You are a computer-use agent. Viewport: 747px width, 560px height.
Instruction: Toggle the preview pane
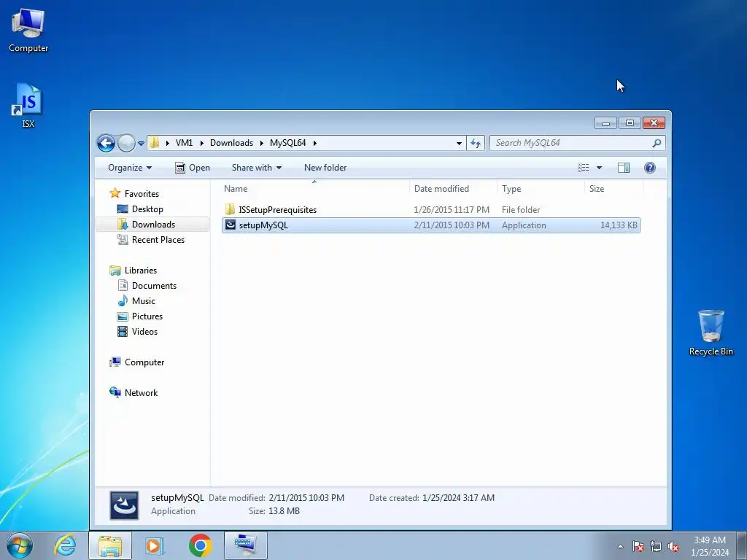point(624,168)
